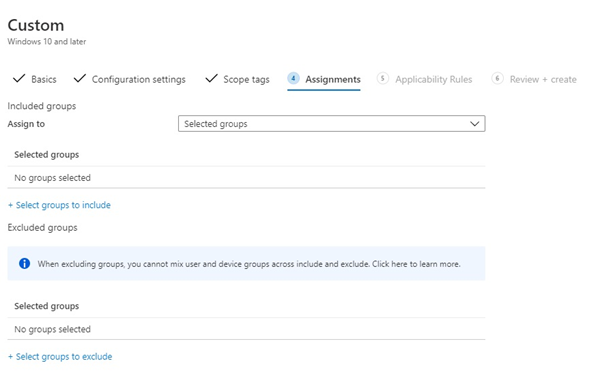Expand the Assign to dropdown chevron
This screenshot has height=376, width=598.
474,124
